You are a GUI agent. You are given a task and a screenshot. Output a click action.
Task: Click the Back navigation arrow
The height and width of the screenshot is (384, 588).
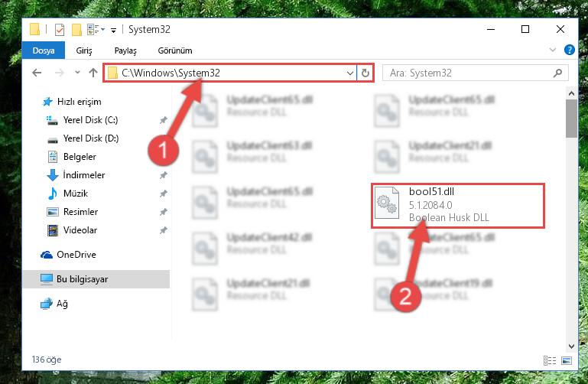coord(37,73)
